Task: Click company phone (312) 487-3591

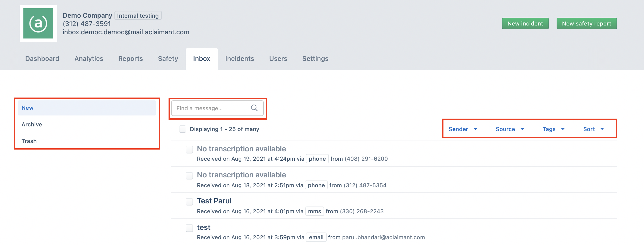Action: pos(87,24)
